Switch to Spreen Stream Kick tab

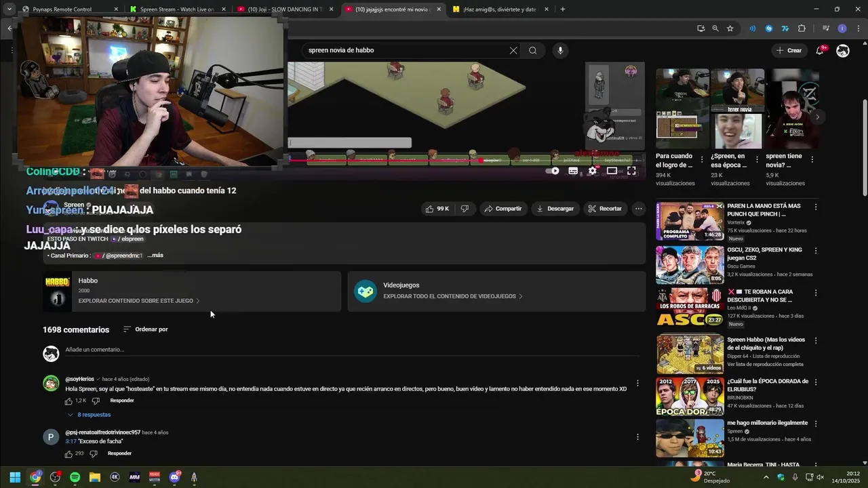pyautogui.click(x=178, y=9)
